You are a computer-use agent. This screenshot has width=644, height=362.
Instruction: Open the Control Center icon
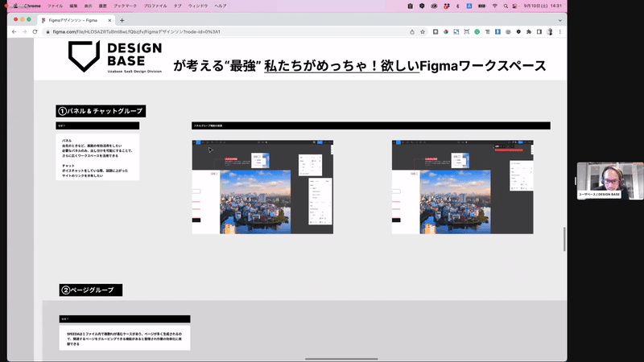(515, 6)
